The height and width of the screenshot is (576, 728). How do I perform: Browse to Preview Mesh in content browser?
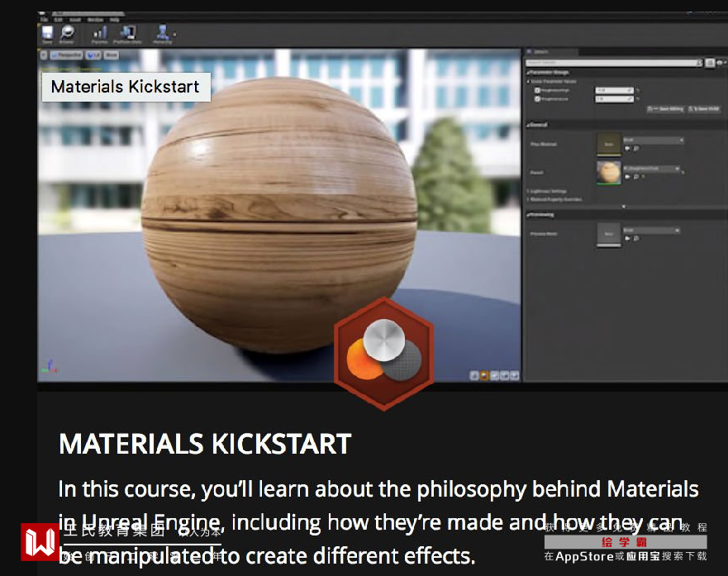click(636, 239)
